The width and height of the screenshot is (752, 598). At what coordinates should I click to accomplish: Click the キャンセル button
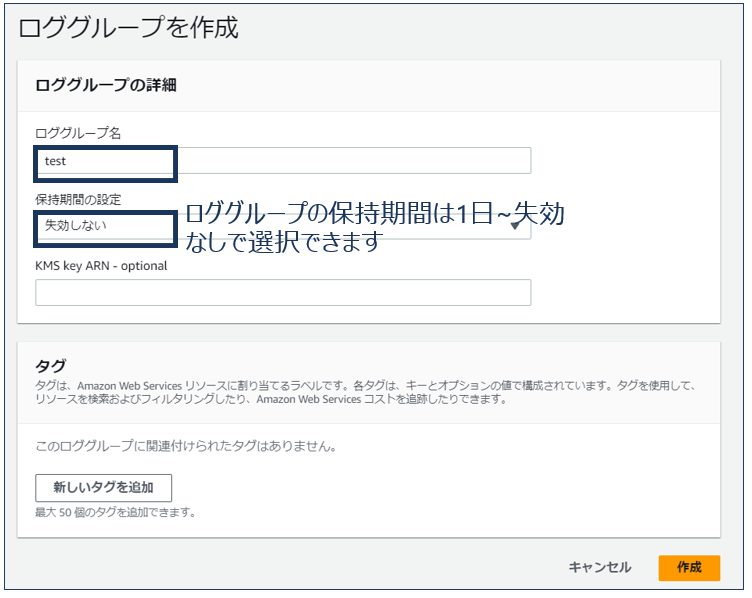pos(600,567)
